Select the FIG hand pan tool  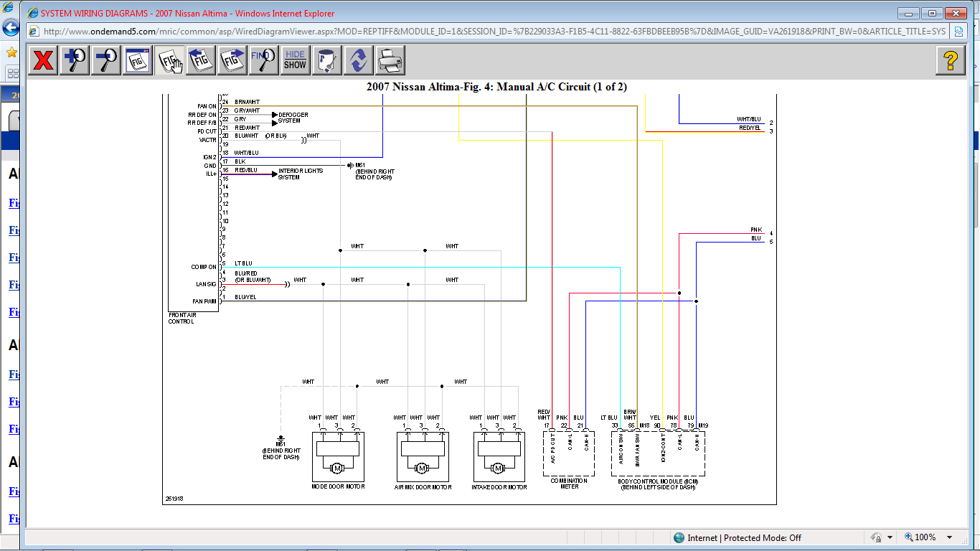[x=169, y=60]
